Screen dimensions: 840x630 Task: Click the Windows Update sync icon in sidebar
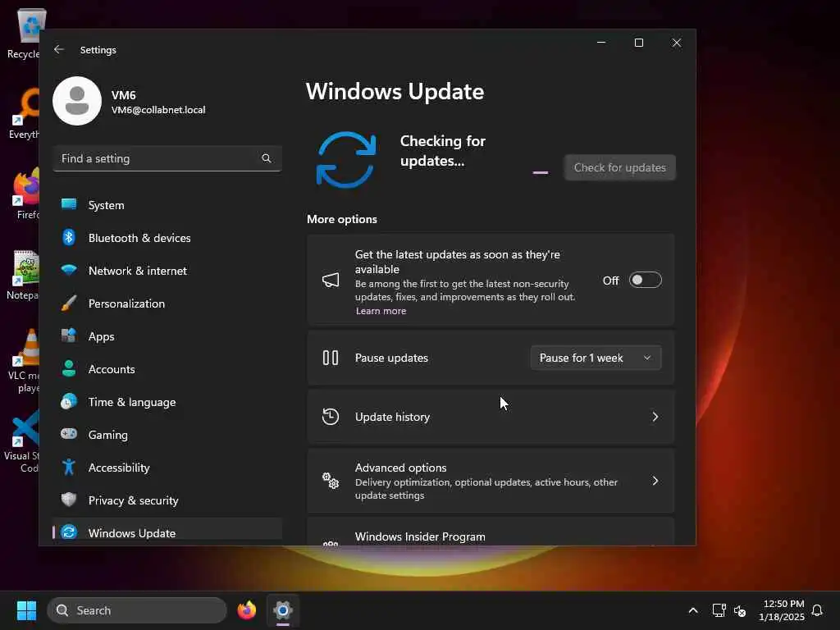[x=69, y=532]
